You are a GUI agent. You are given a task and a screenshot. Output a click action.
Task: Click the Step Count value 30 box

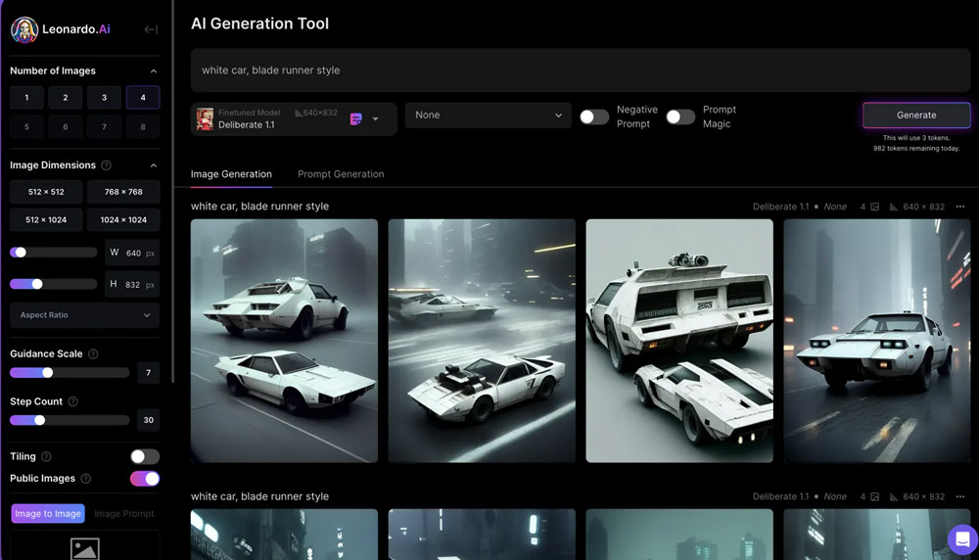click(x=148, y=420)
